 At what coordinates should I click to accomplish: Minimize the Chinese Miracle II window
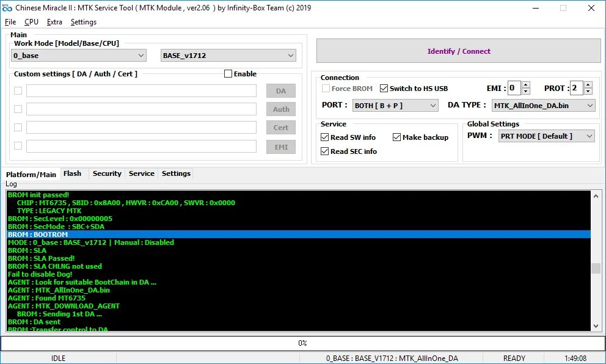point(536,8)
